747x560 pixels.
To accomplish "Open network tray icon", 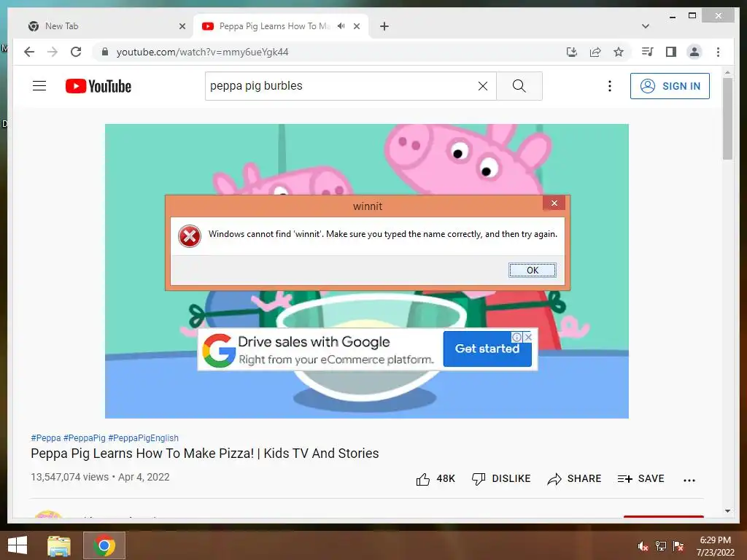I will [661, 546].
